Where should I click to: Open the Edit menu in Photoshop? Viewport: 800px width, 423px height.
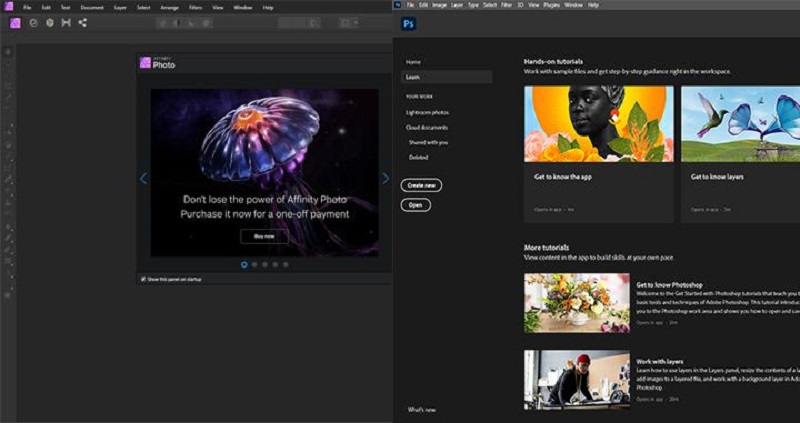pyautogui.click(x=423, y=5)
